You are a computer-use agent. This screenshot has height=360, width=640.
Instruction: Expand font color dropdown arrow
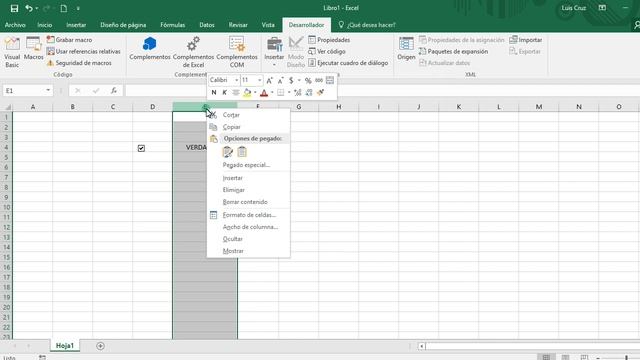pos(272,93)
